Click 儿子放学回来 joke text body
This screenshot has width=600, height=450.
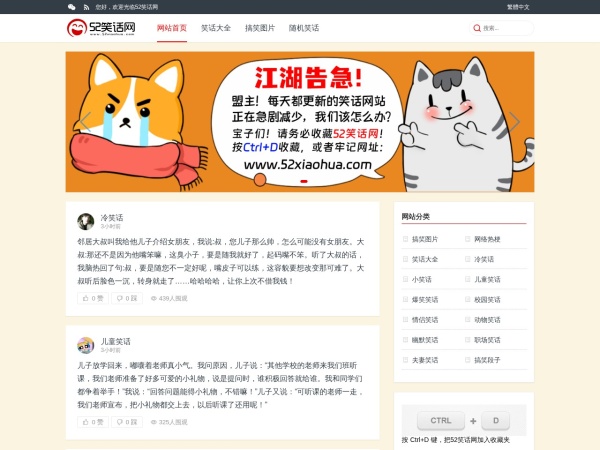coord(220,385)
